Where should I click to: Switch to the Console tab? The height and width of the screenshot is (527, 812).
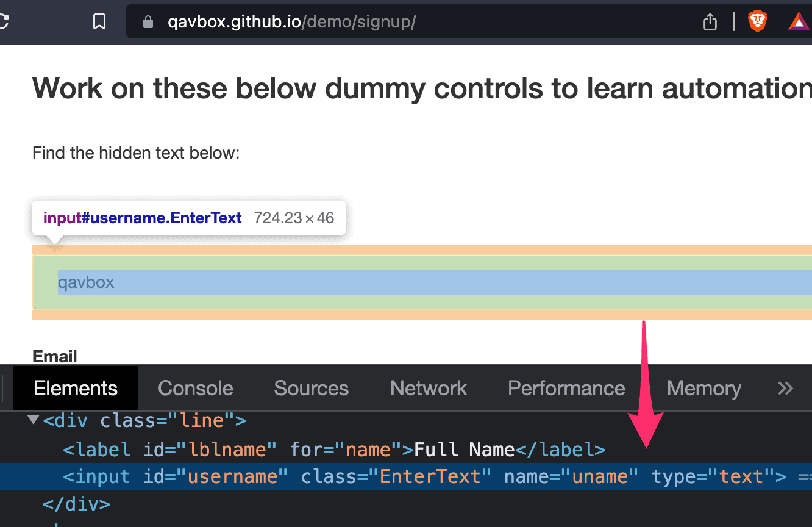pyautogui.click(x=195, y=388)
